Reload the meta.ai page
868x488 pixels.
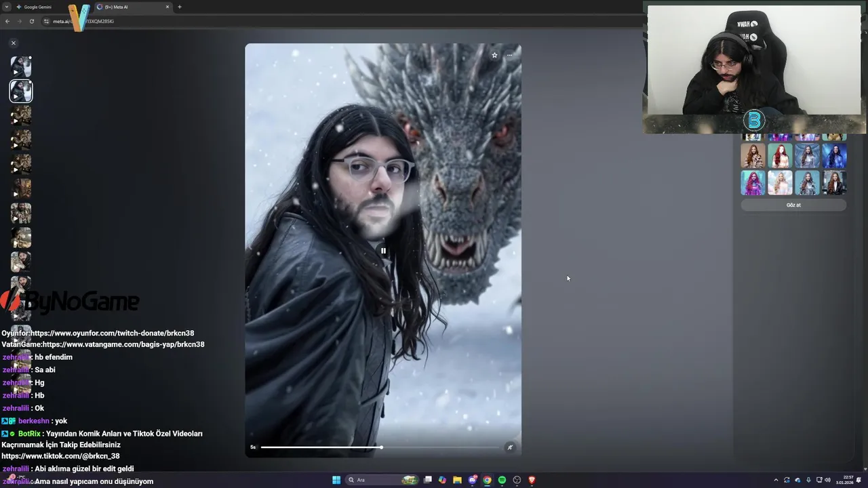(31, 21)
